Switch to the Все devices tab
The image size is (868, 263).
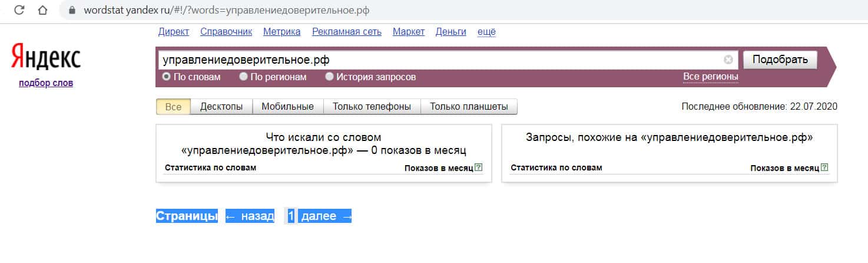pos(173,107)
